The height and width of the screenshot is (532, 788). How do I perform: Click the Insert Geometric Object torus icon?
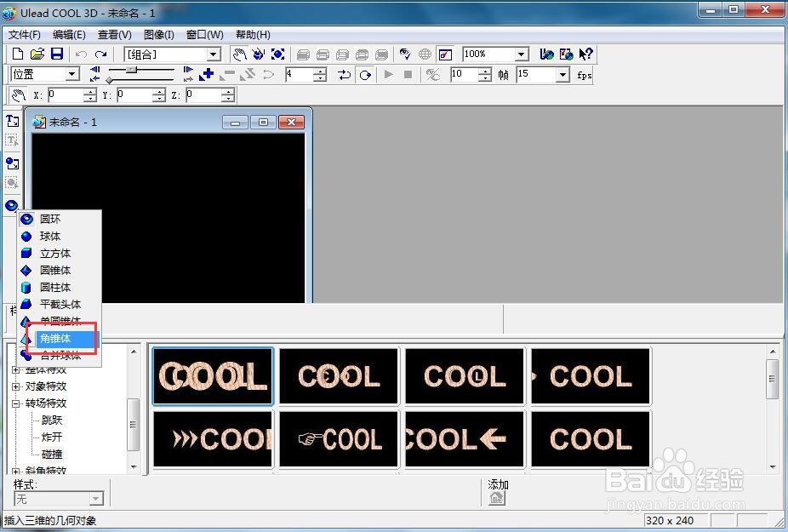[12, 205]
